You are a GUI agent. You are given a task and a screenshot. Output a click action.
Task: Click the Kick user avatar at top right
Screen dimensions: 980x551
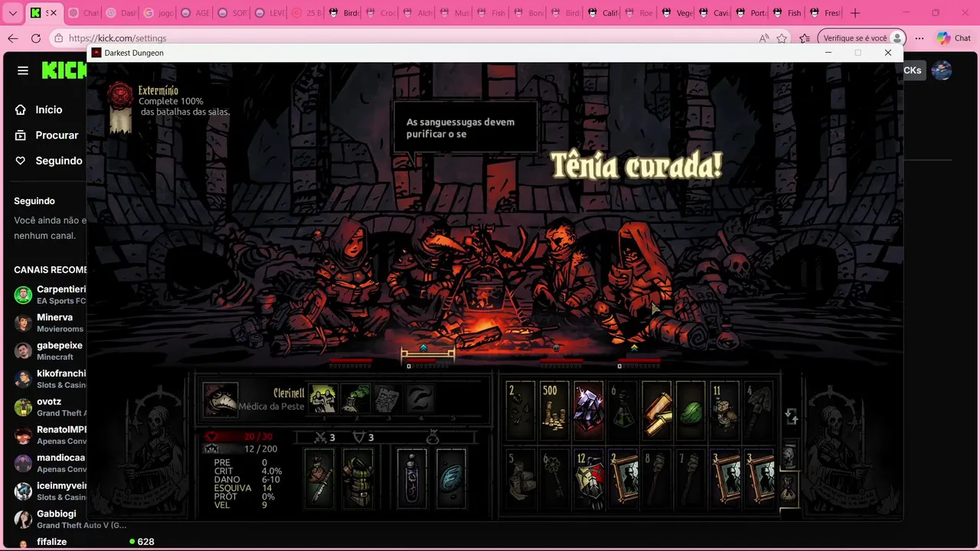[942, 70]
